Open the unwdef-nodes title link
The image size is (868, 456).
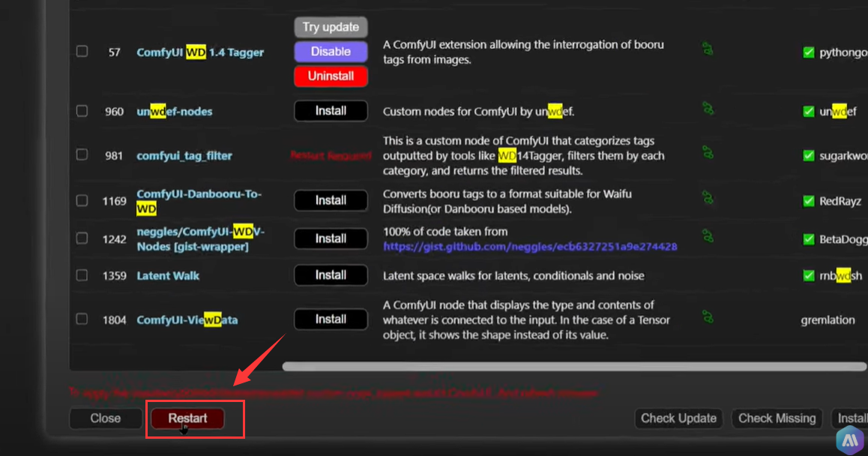point(175,111)
